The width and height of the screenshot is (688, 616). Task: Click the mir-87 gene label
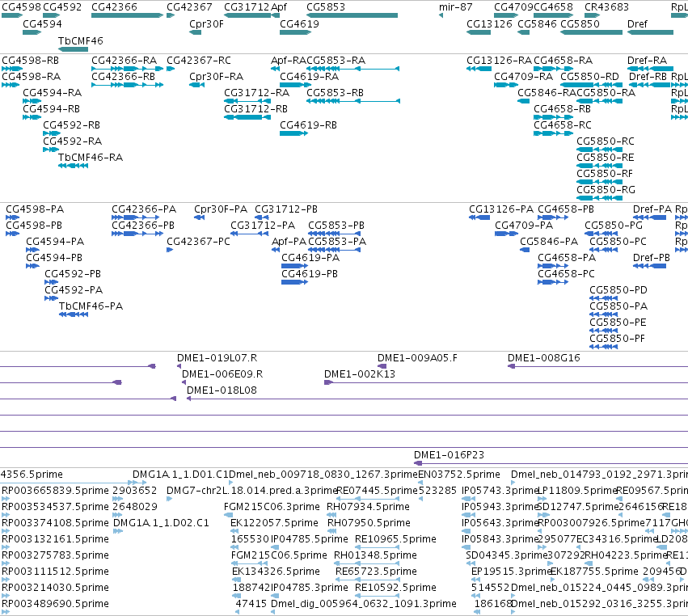coord(456,7)
